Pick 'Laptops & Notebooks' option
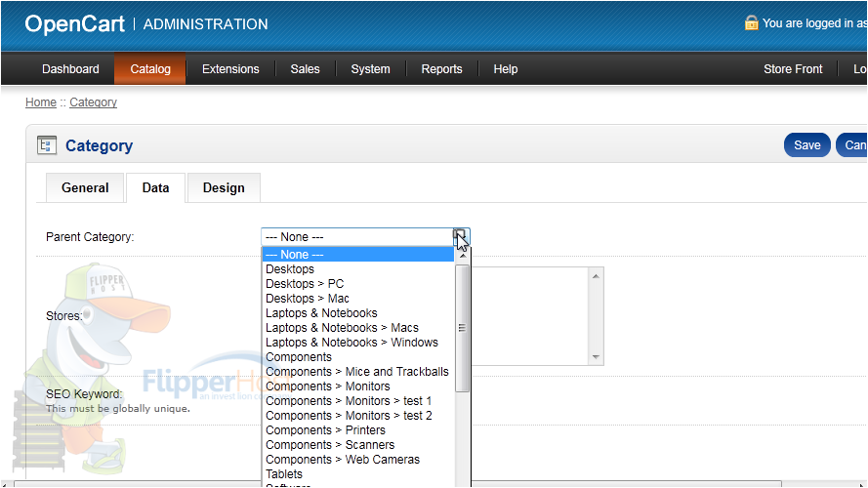This screenshot has height=488, width=868. point(357,313)
